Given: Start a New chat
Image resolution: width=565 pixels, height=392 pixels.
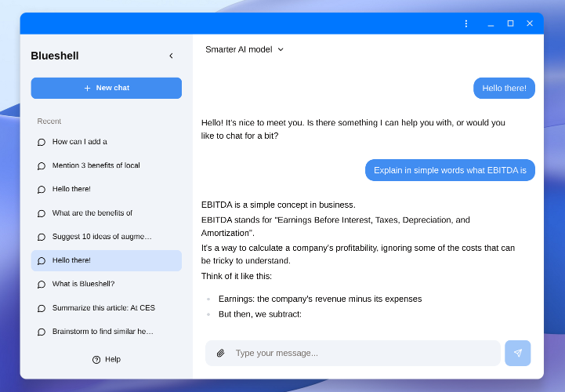Looking at the screenshot, I should (107, 88).
